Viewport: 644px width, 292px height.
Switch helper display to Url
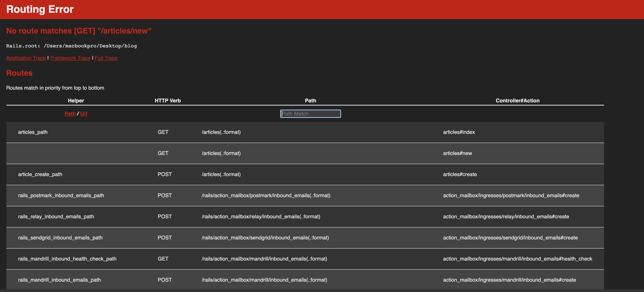[84, 114]
